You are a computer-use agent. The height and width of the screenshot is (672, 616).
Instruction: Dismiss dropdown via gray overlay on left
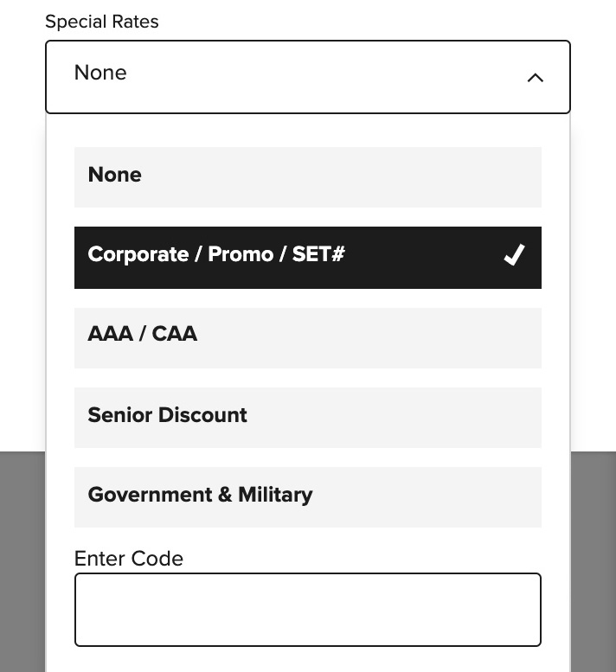click(22, 561)
